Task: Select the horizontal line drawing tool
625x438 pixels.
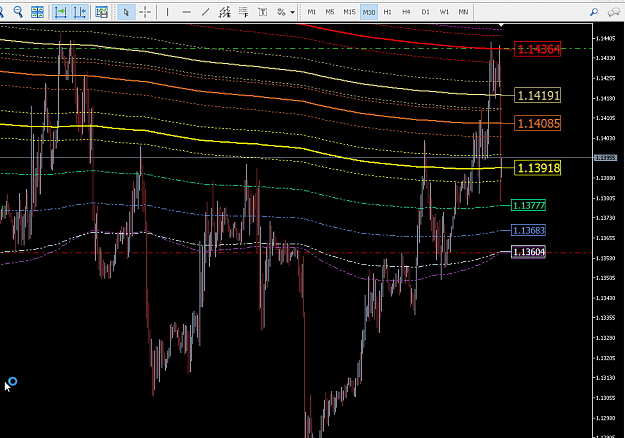Action: tap(186, 12)
